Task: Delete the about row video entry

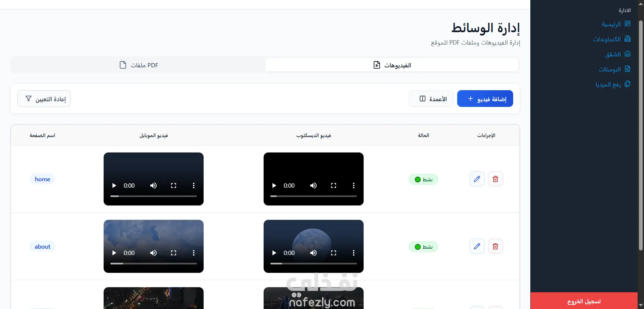Action: click(x=495, y=246)
